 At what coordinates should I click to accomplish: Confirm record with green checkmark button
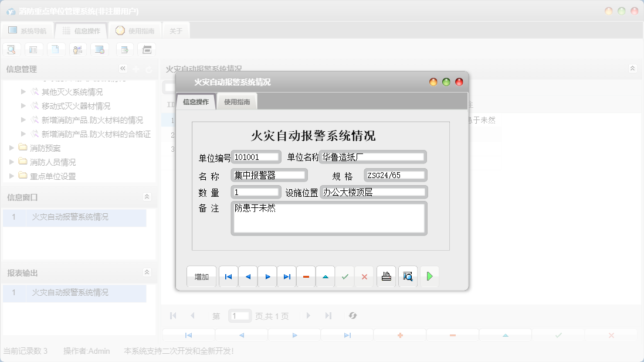tap(345, 276)
